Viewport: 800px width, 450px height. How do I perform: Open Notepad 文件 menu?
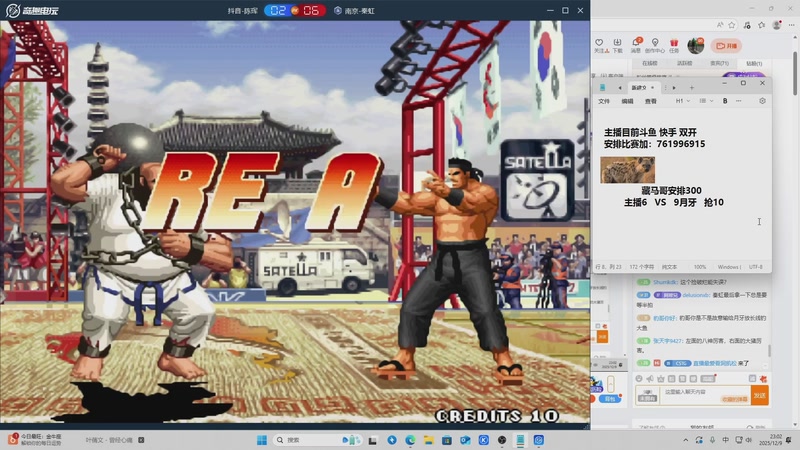tap(604, 101)
